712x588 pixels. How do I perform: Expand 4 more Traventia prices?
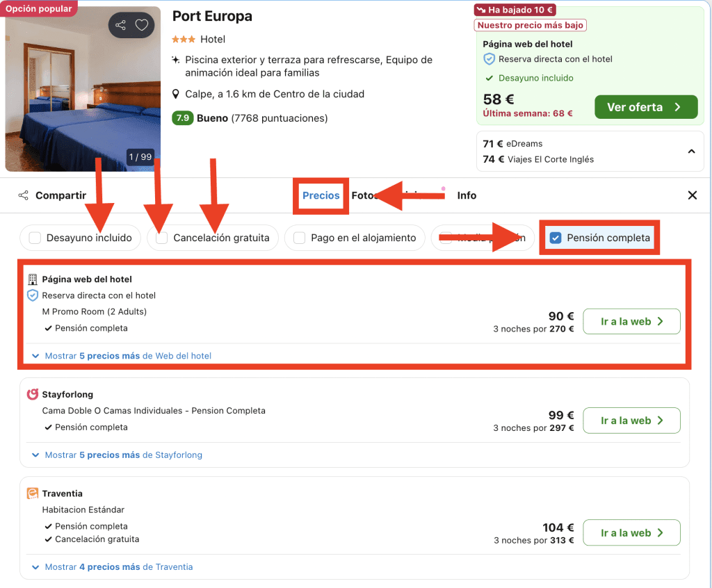coord(118,567)
